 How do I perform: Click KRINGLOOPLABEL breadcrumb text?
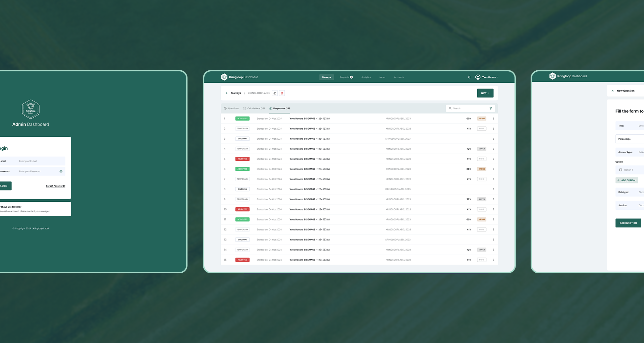tap(259, 93)
